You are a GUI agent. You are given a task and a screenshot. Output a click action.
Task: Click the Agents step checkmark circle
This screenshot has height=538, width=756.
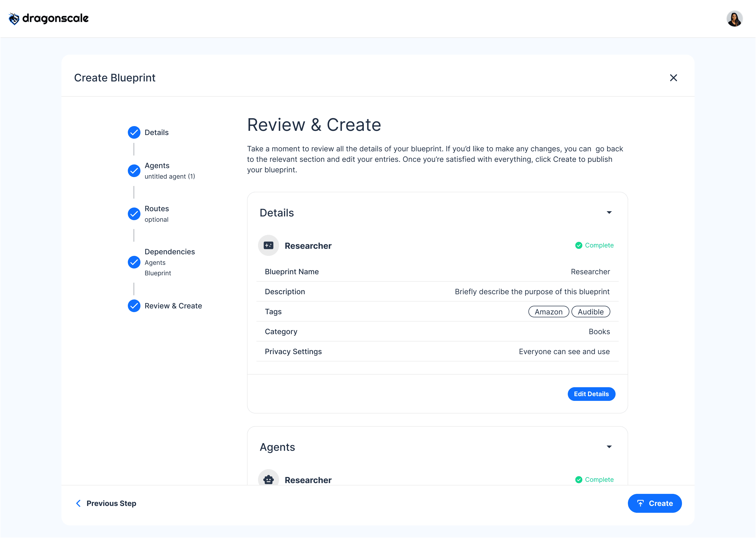point(134,171)
